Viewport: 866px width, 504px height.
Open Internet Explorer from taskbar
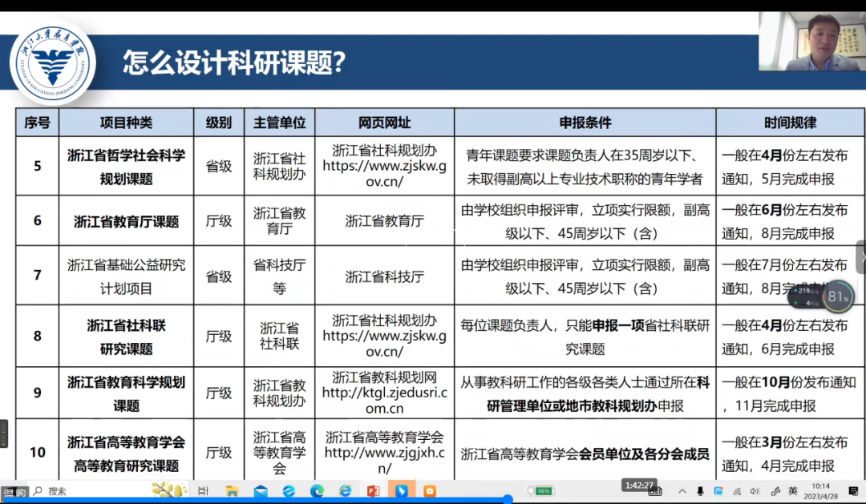tap(345, 490)
